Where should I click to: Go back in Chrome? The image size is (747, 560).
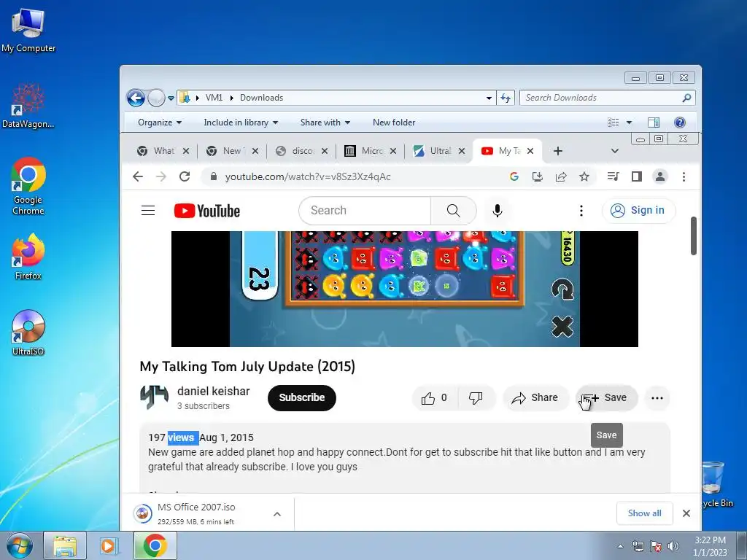pos(138,176)
